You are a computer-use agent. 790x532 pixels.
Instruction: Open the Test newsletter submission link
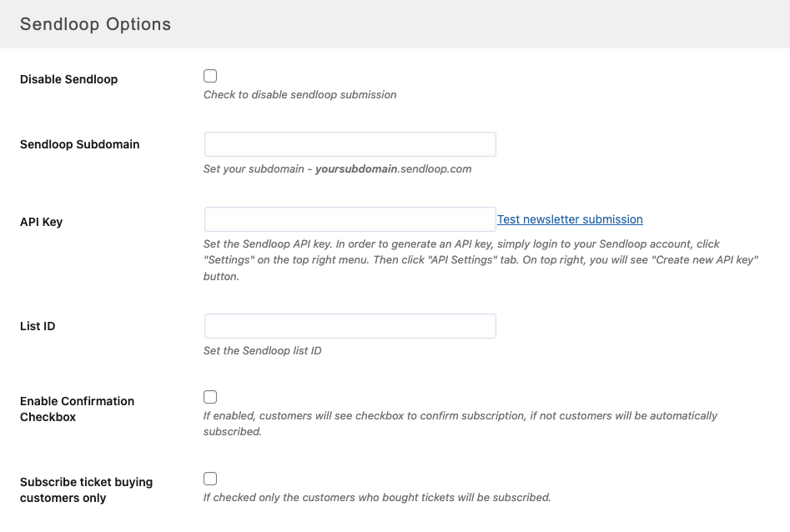pos(570,219)
